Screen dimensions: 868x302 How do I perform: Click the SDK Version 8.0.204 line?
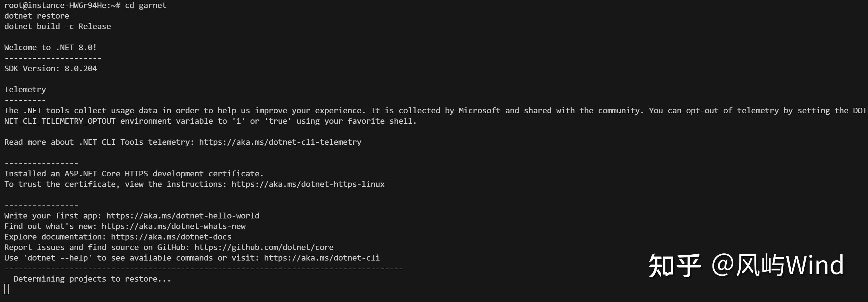[x=50, y=69]
